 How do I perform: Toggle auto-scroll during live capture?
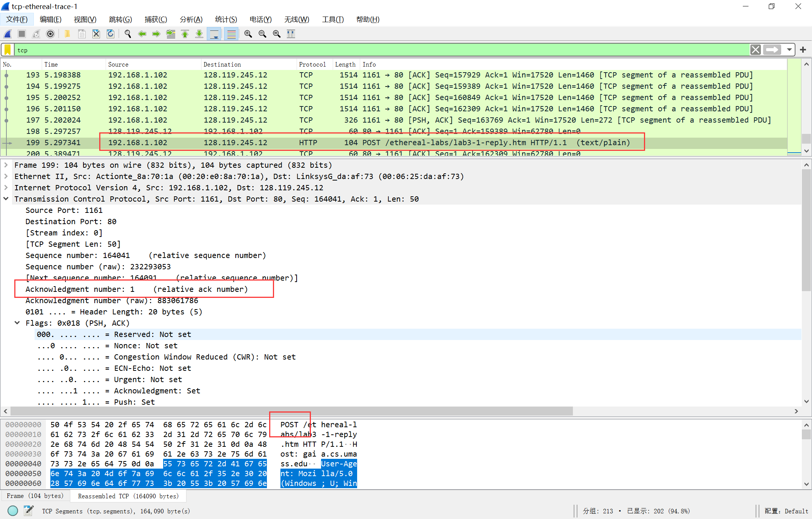[214, 34]
